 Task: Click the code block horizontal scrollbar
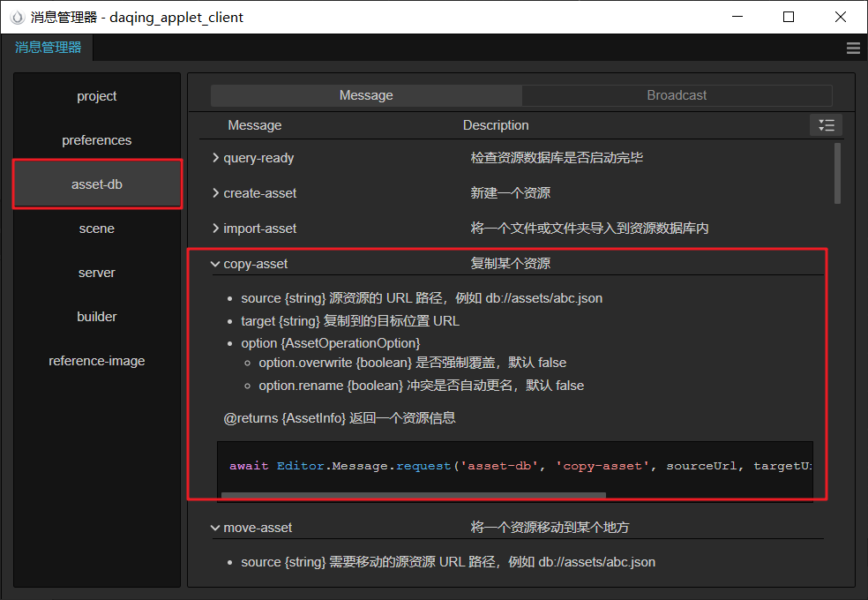414,495
